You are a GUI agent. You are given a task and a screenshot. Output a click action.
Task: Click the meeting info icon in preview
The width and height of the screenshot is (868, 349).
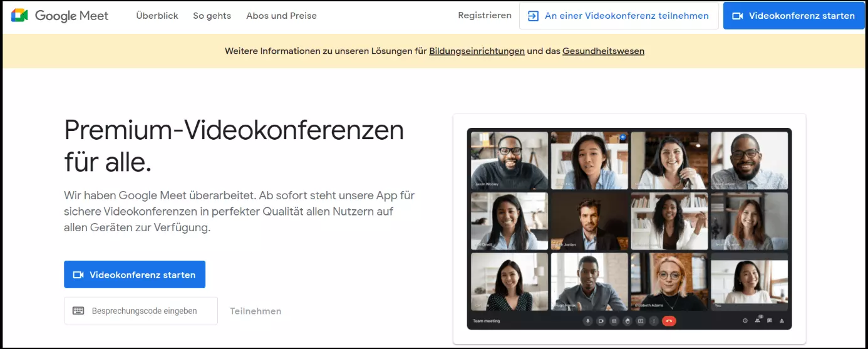click(745, 321)
